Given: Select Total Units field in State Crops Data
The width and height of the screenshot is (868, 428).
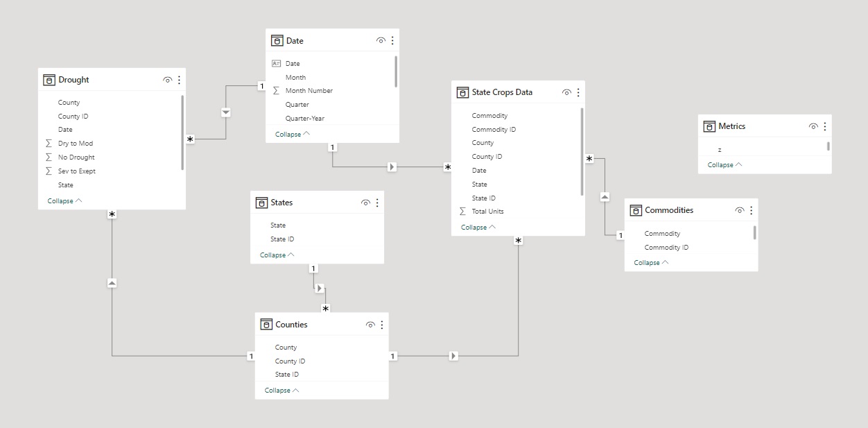Looking at the screenshot, I should click(487, 212).
